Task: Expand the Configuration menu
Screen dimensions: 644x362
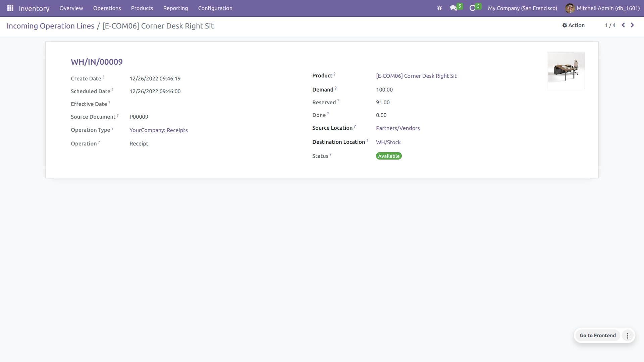Action: [215, 8]
